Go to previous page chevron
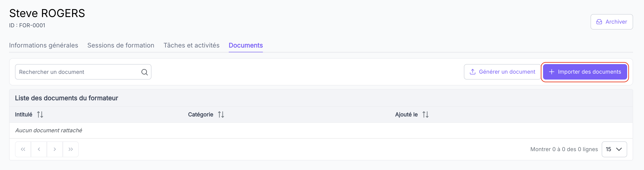The image size is (644, 170). pos(39,149)
